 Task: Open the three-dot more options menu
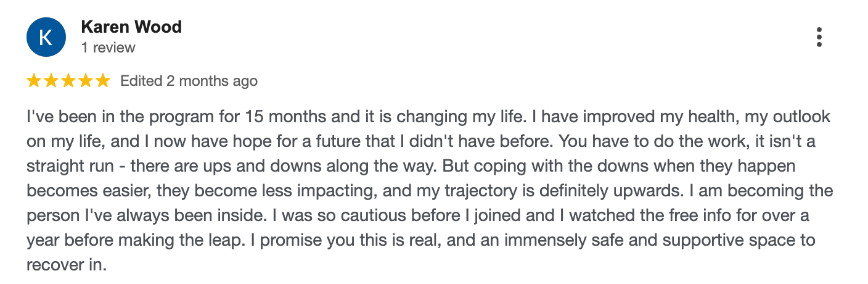click(819, 38)
